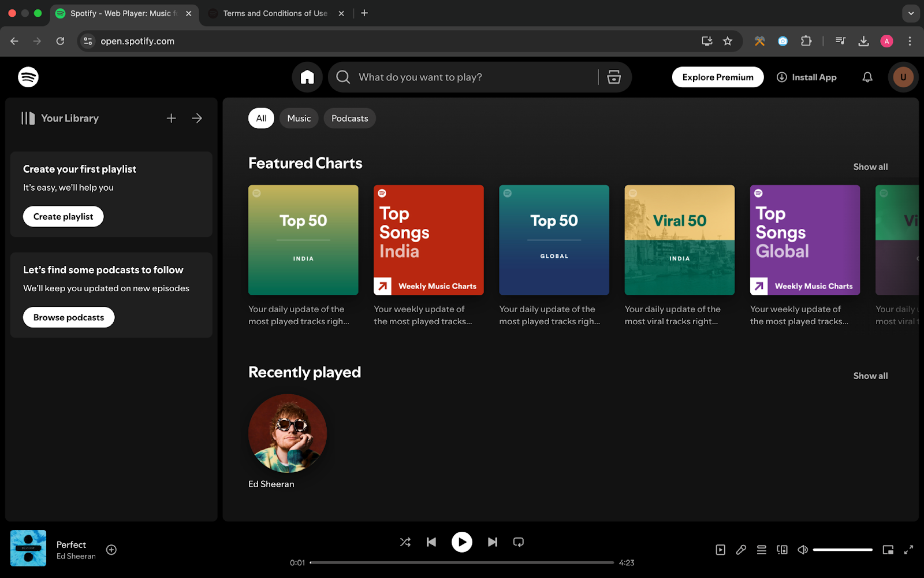
Task: Open Chrome tab search dropdown
Action: [x=911, y=13]
